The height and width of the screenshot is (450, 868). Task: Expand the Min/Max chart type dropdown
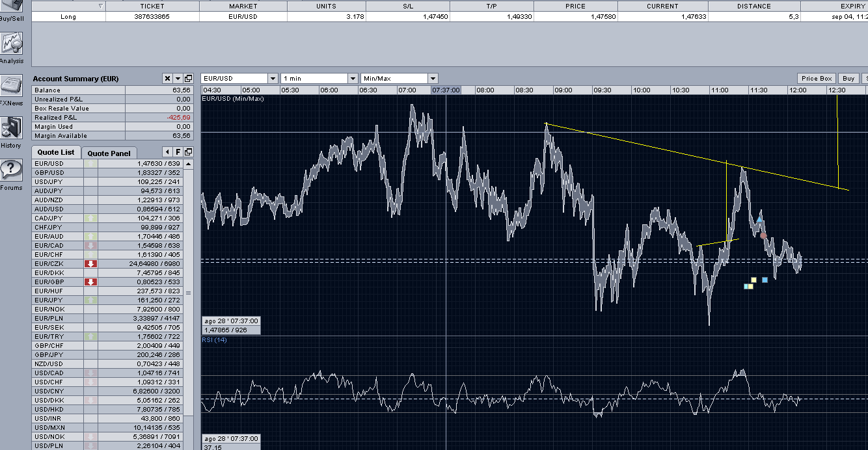pos(433,79)
